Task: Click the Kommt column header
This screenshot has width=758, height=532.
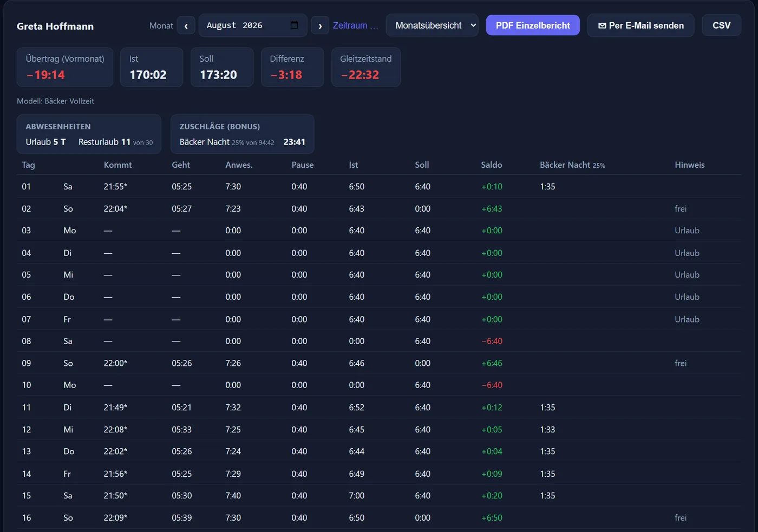Action: pyautogui.click(x=118, y=165)
